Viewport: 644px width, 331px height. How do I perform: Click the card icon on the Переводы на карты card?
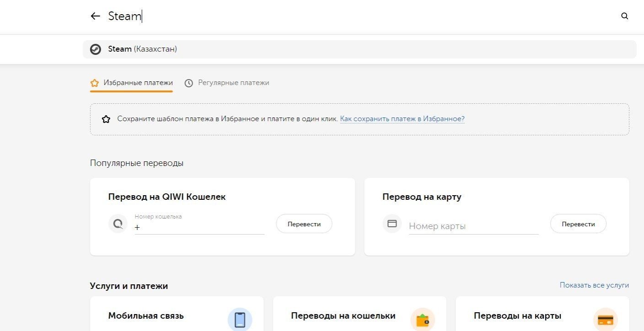[x=606, y=320]
